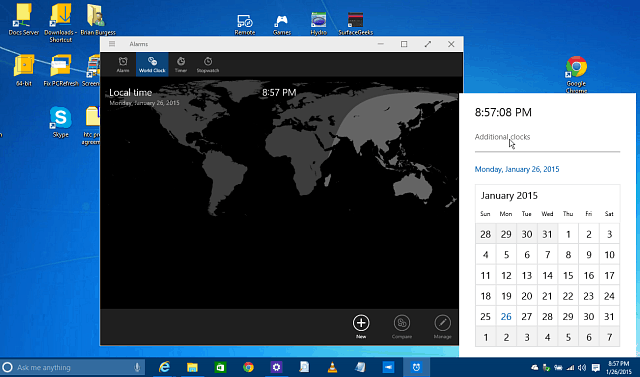Select the 64-bit folder on desktop
Viewport: 640px width, 377px height.
click(24, 70)
